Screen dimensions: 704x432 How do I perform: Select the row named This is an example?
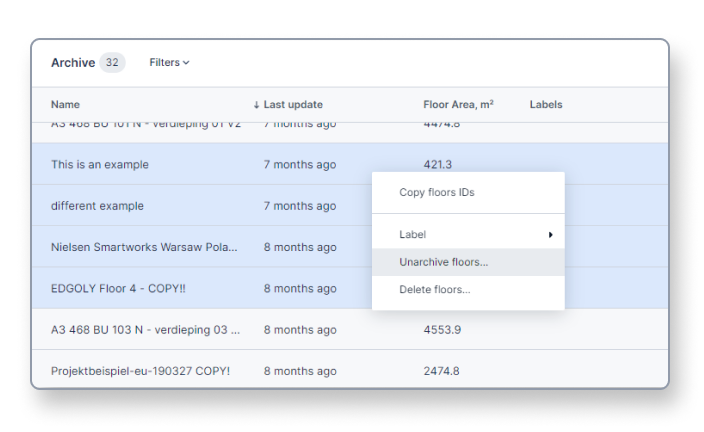[350, 164]
